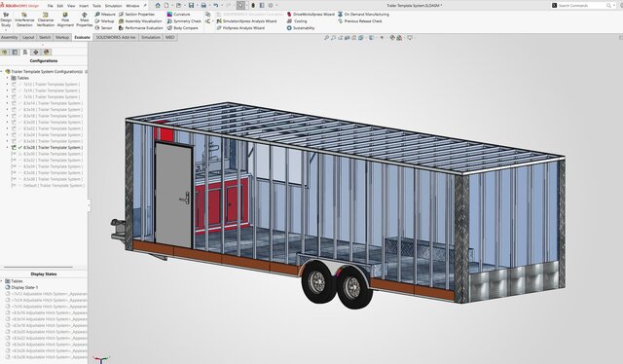Open the Edit menu
This screenshot has width=623, height=364.
click(x=60, y=6)
